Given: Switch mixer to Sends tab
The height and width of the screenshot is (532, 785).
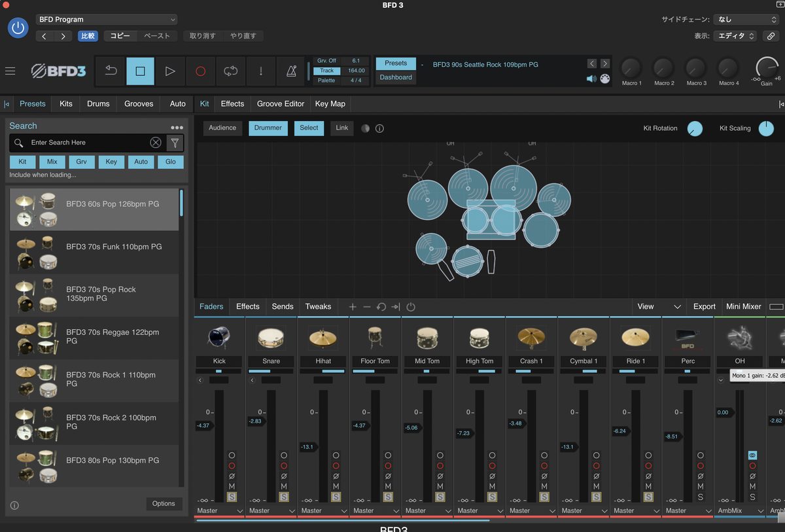Looking at the screenshot, I should (x=283, y=307).
